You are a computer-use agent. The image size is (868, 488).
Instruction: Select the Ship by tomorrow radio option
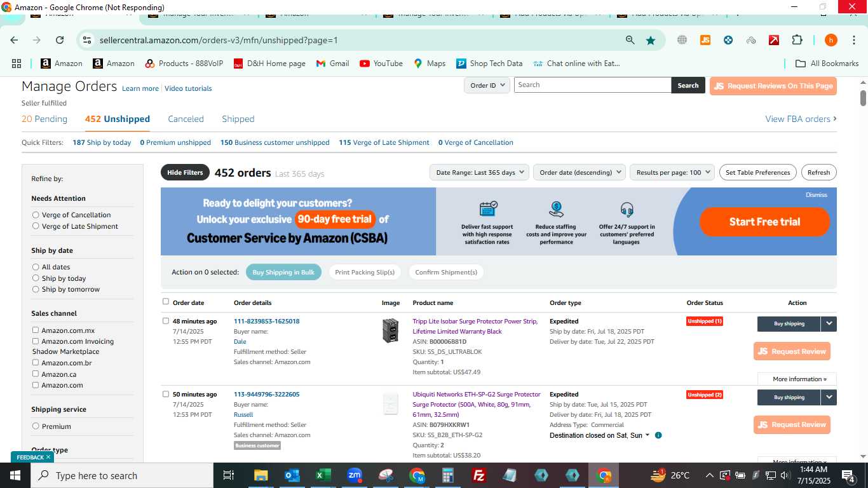(36, 289)
